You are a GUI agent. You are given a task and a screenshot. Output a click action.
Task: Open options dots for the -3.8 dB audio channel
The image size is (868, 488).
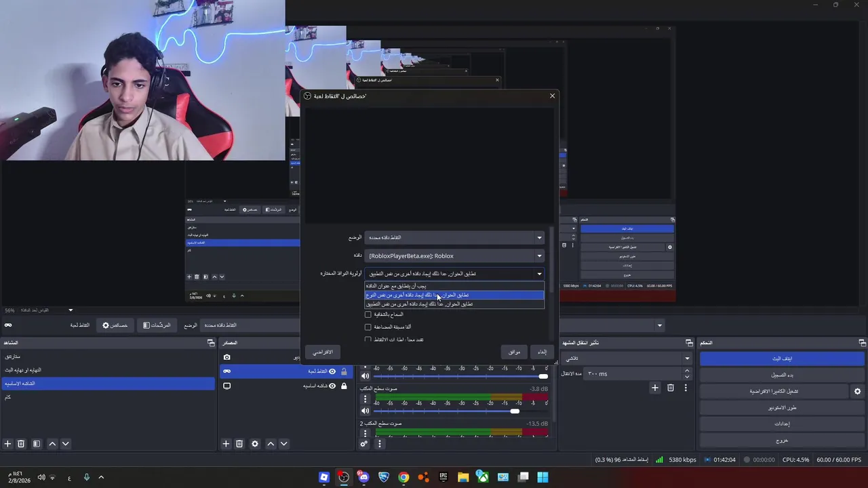click(365, 399)
